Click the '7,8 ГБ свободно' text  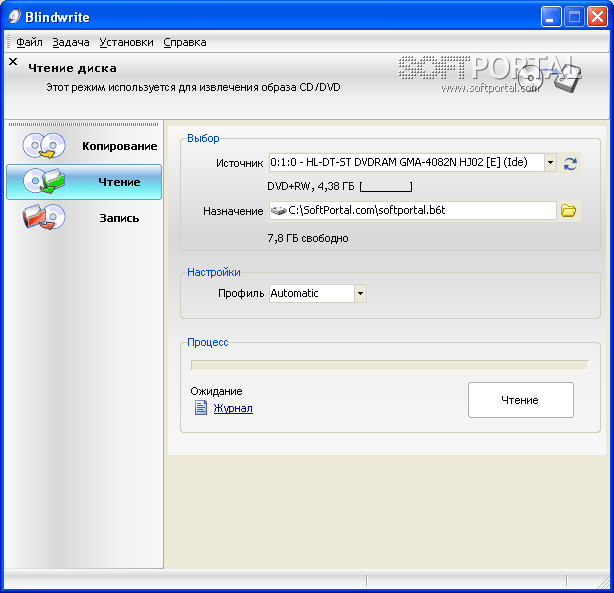[308, 238]
